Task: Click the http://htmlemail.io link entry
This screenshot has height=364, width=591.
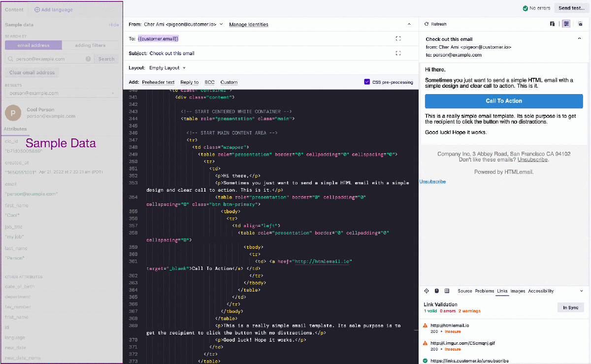Action: click(450, 326)
